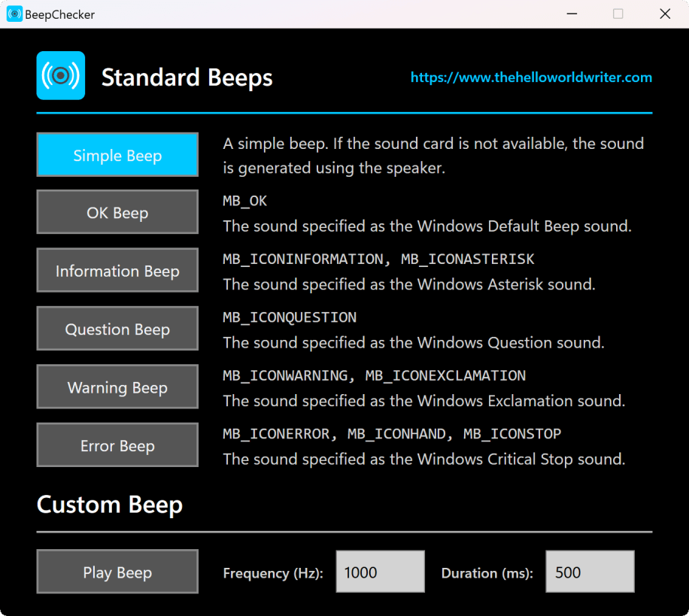Test the Warning Beep sound
Screen dimensions: 689x616
pyautogui.click(x=117, y=387)
